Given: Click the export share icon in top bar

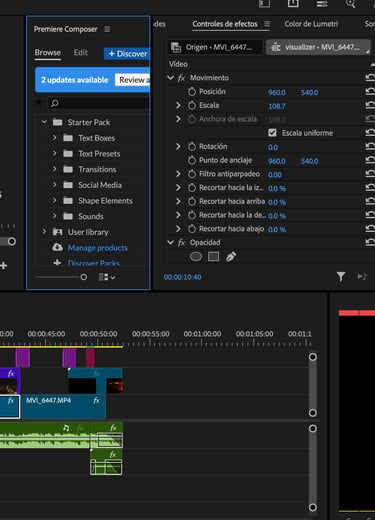Looking at the screenshot, I should (x=293, y=3).
